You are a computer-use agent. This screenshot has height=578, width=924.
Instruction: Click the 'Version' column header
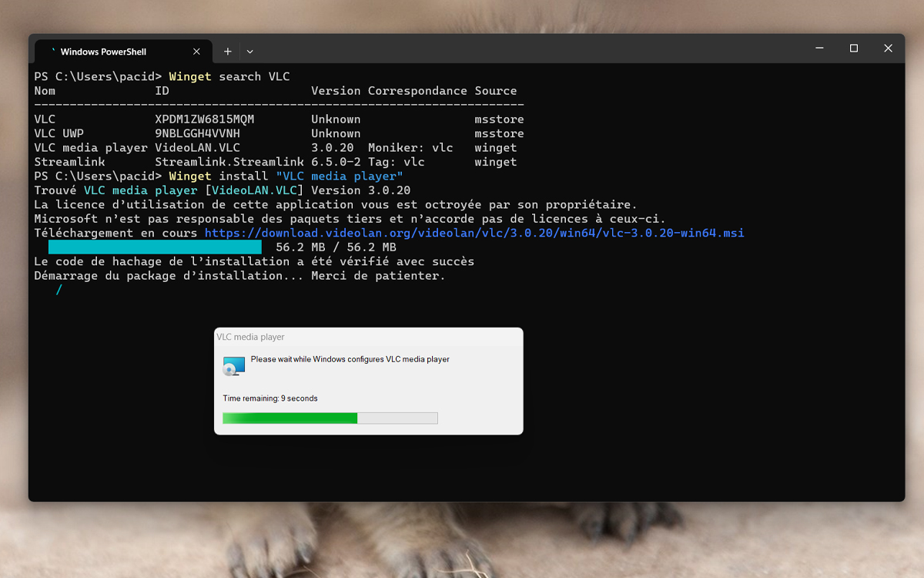(336, 91)
